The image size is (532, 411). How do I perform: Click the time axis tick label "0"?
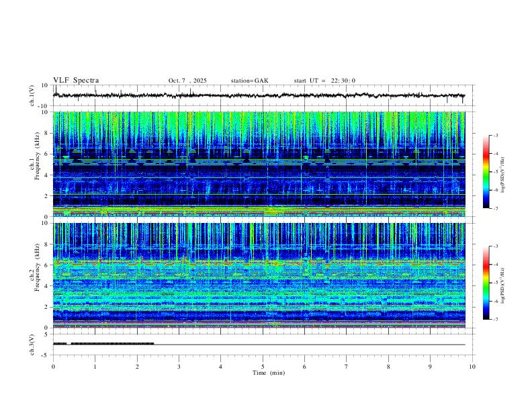(x=53, y=367)
